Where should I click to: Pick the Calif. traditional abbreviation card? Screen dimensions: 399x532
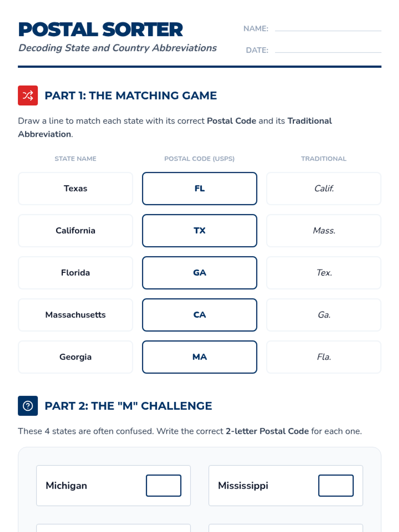(324, 189)
